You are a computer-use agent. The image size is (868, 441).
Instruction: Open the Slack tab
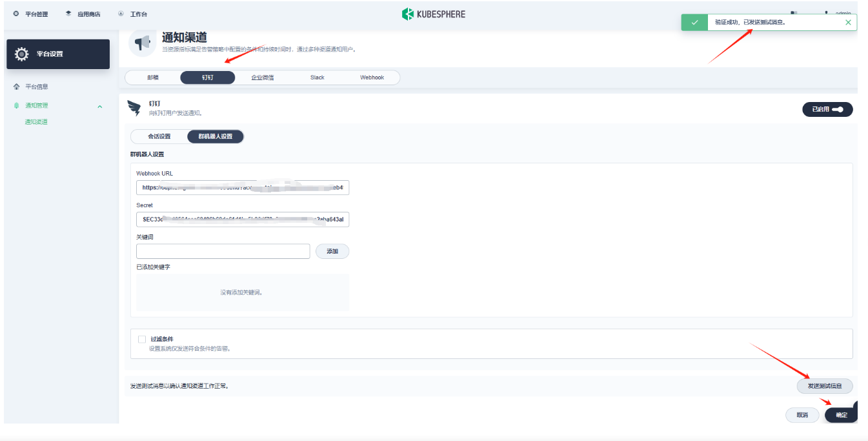tap(317, 77)
